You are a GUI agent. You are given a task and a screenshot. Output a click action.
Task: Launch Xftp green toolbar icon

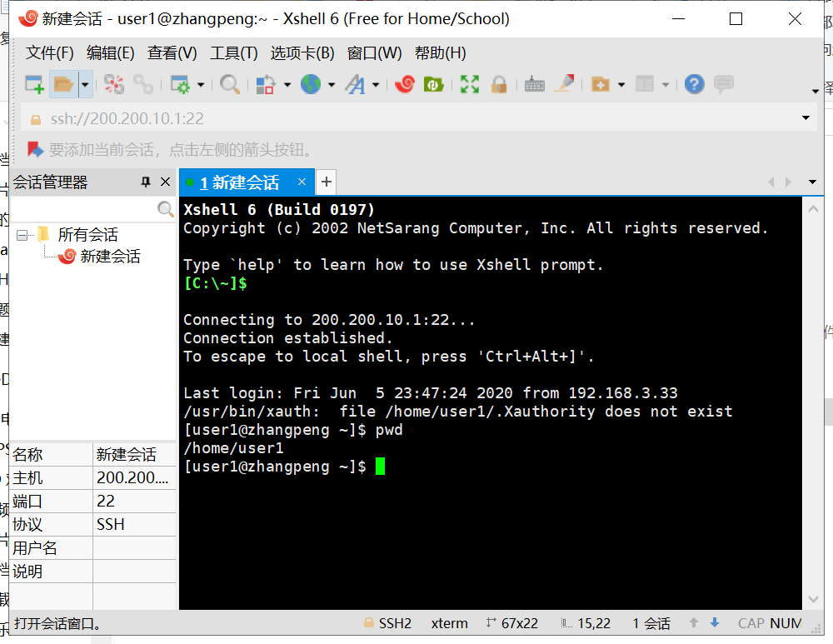tap(433, 84)
